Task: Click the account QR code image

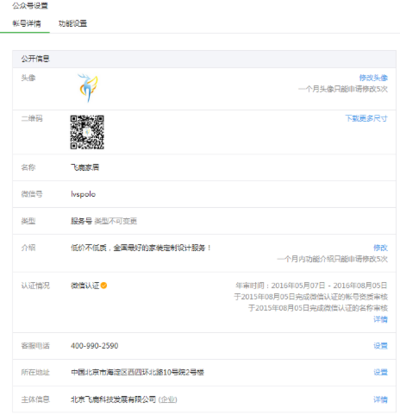Action: (x=87, y=132)
